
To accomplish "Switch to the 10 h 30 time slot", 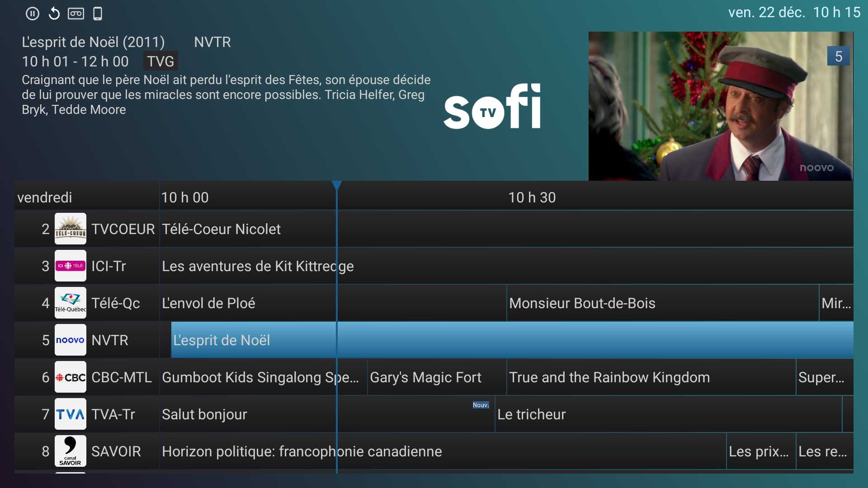I will tap(532, 197).
